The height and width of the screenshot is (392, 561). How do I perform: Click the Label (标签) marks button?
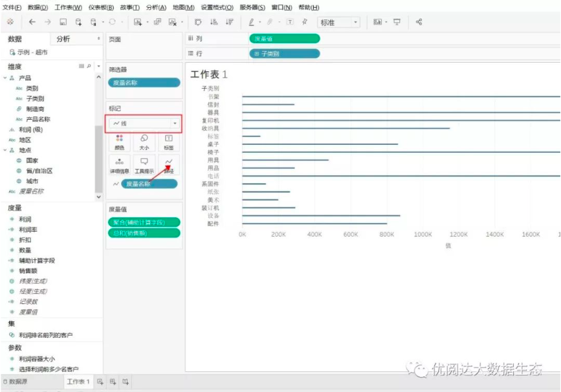[168, 142]
